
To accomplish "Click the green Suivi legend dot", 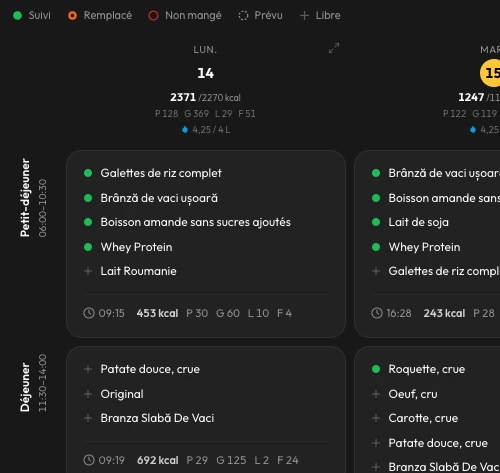I will click(x=17, y=15).
